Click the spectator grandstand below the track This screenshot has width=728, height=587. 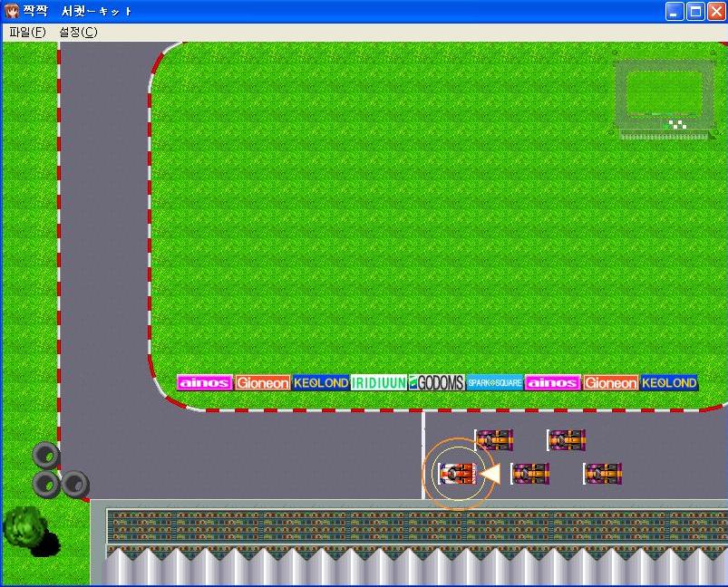tap(409, 543)
